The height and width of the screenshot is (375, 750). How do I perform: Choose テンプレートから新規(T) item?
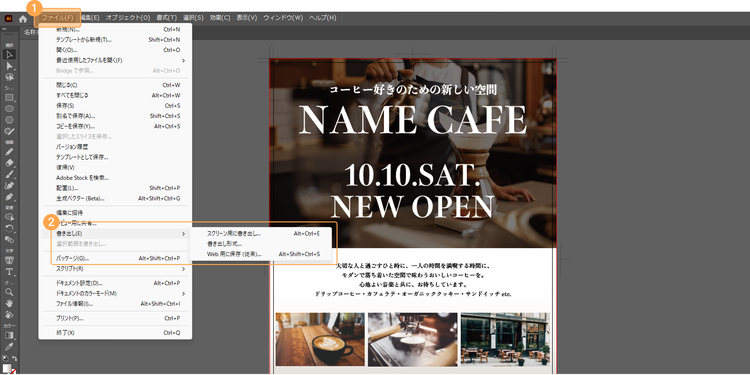pos(115,40)
